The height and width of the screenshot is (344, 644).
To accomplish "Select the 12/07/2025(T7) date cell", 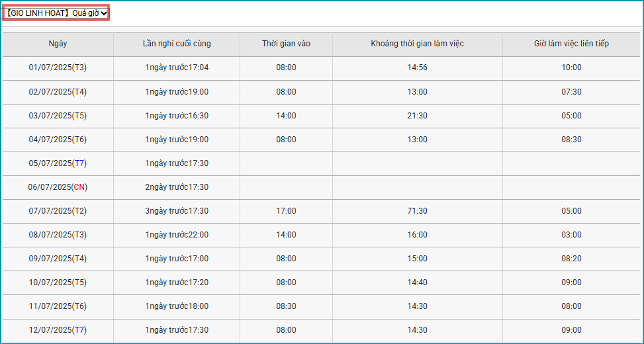I will pos(58,330).
